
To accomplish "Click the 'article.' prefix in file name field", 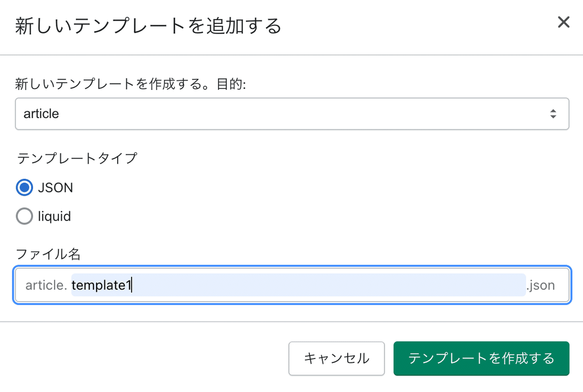I will [x=46, y=285].
